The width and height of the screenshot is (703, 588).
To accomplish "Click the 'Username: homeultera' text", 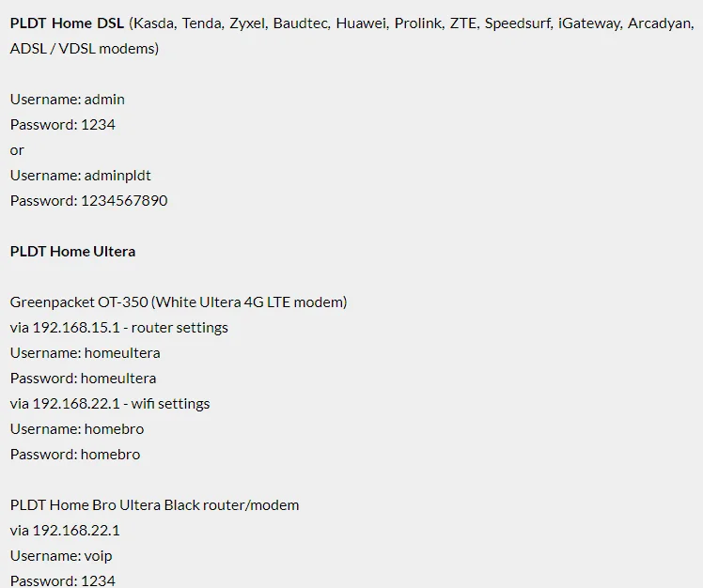I will click(x=86, y=353).
